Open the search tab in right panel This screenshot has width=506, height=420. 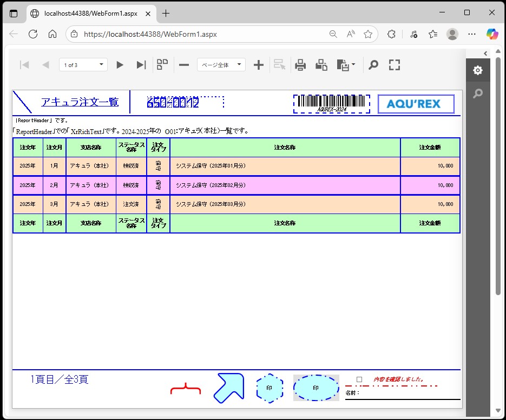(477, 94)
